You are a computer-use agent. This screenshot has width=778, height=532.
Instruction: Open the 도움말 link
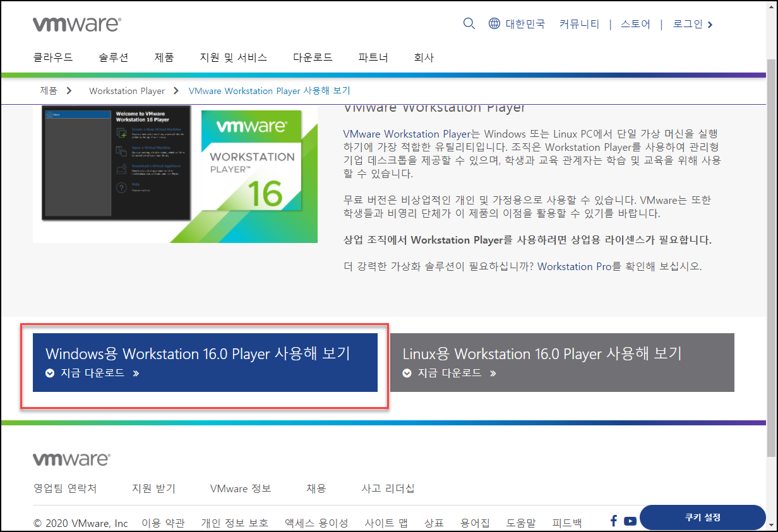click(521, 523)
